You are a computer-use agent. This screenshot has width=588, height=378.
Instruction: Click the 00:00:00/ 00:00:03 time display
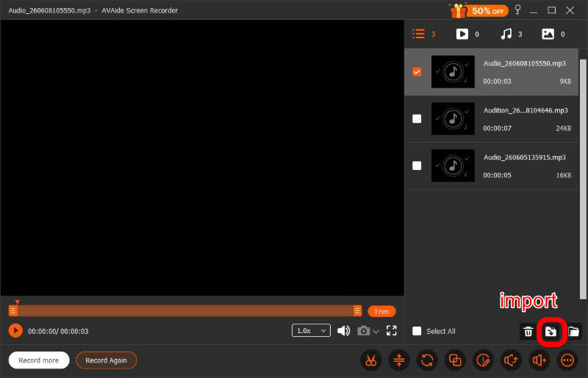(58, 332)
